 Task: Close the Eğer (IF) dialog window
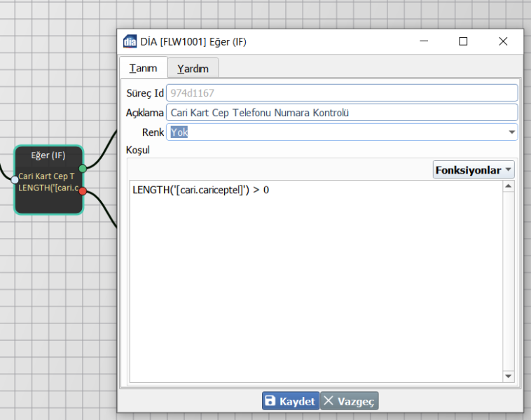[x=502, y=41]
